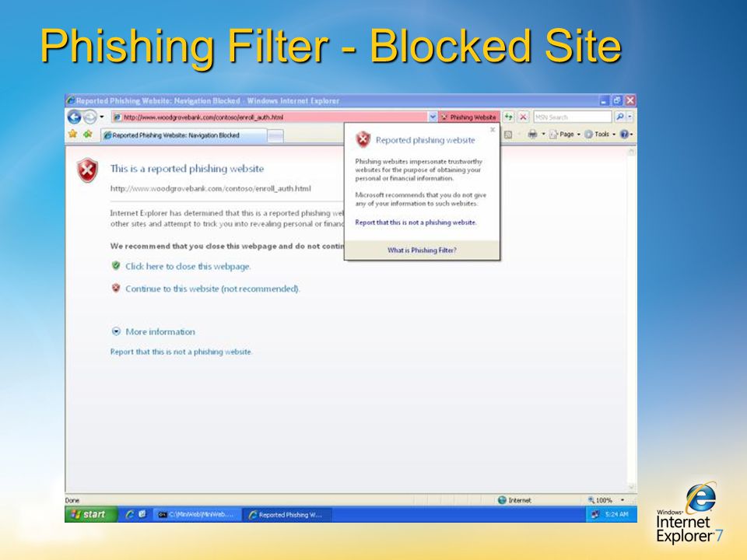Click What is Phishing Filter? link
The height and width of the screenshot is (560, 747).
coord(422,250)
